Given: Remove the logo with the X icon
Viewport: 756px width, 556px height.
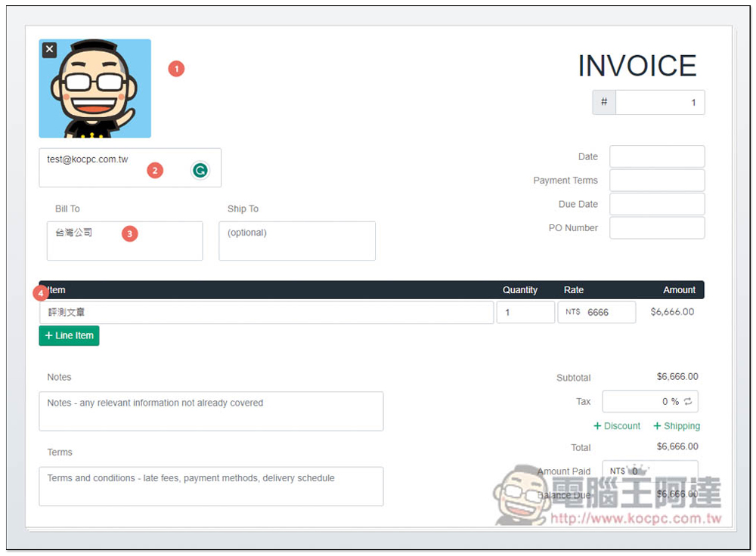Looking at the screenshot, I should pyautogui.click(x=49, y=50).
